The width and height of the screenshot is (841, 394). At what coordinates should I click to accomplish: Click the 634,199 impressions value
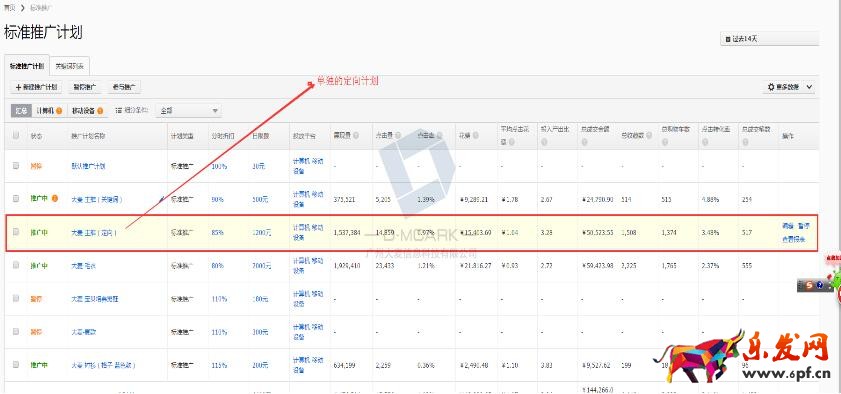tap(344, 366)
